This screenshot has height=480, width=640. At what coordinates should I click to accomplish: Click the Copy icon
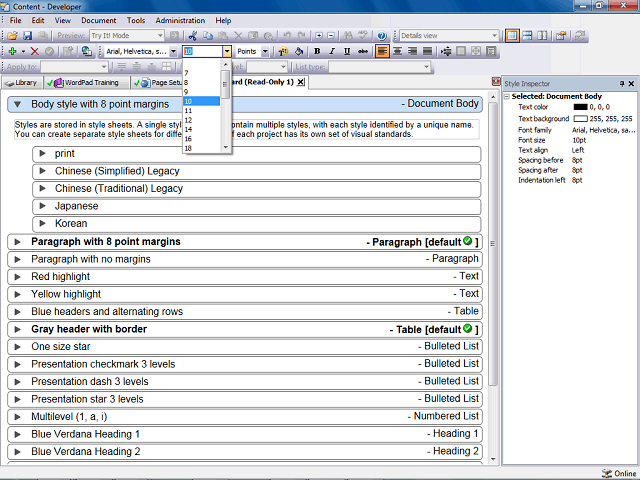[x=208, y=36]
